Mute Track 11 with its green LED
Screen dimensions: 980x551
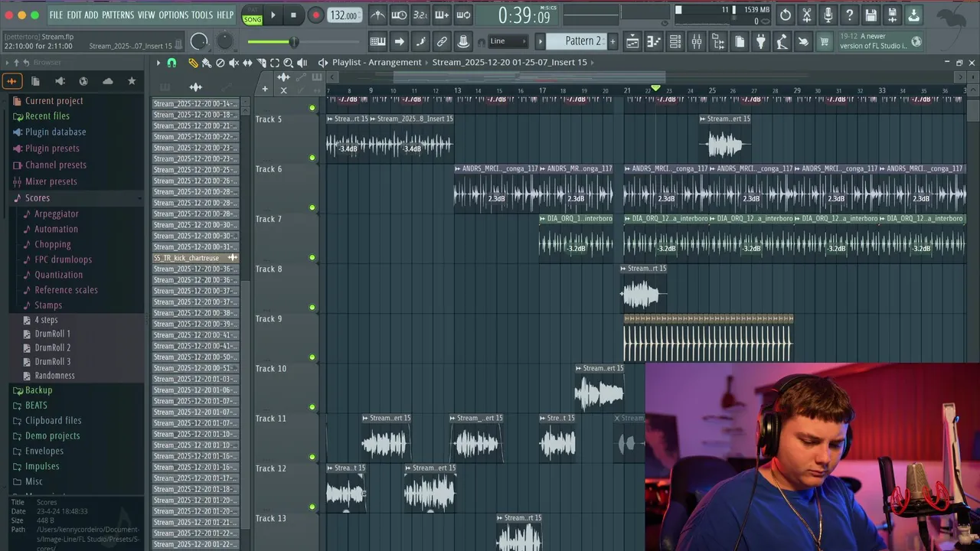coord(312,457)
